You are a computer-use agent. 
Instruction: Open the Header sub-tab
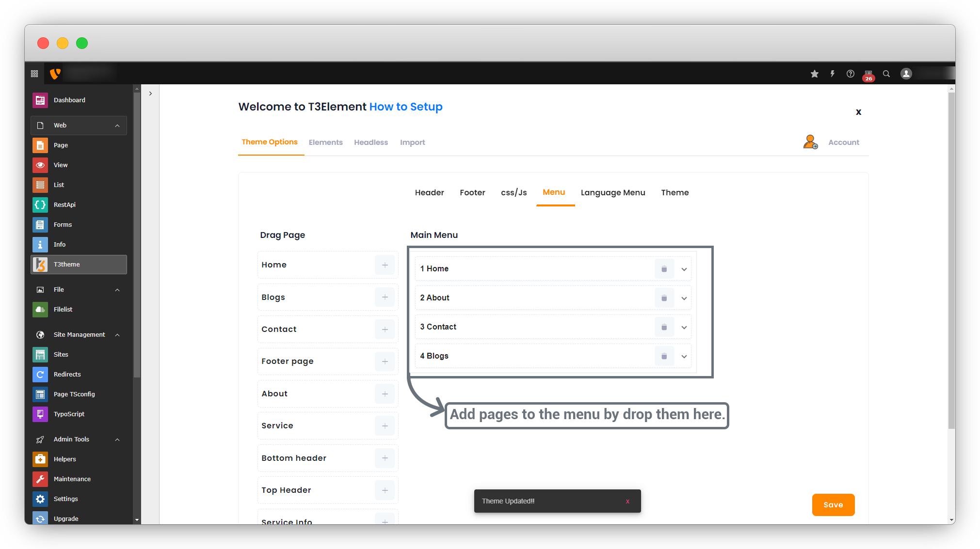click(430, 193)
